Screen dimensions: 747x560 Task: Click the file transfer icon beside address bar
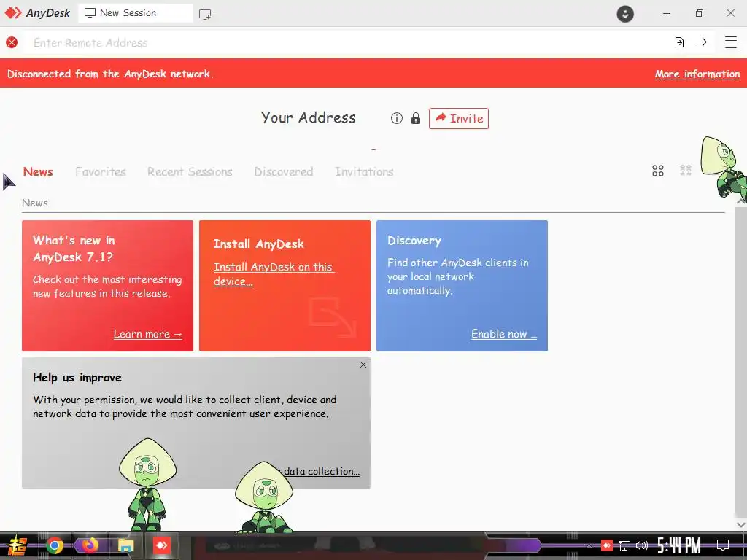pyautogui.click(x=679, y=42)
